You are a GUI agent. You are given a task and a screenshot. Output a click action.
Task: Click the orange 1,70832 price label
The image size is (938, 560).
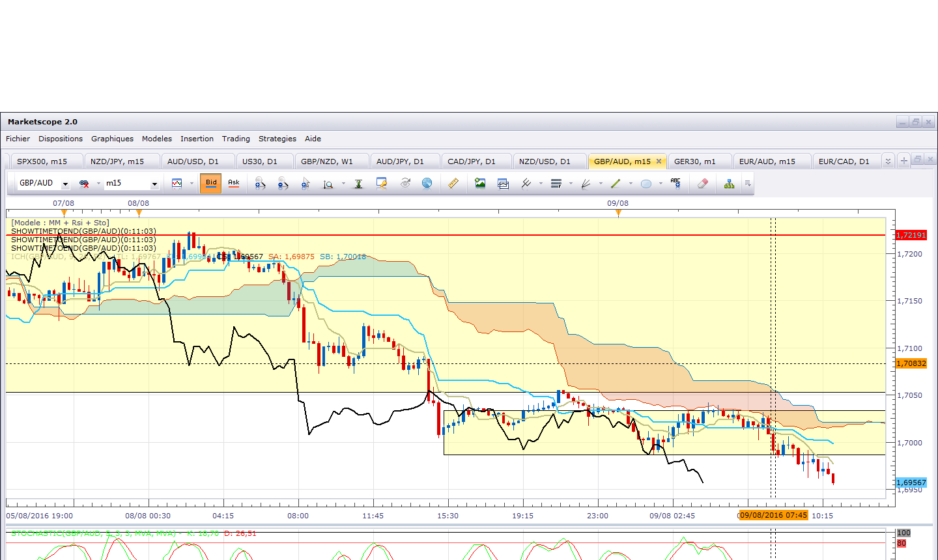(x=911, y=363)
